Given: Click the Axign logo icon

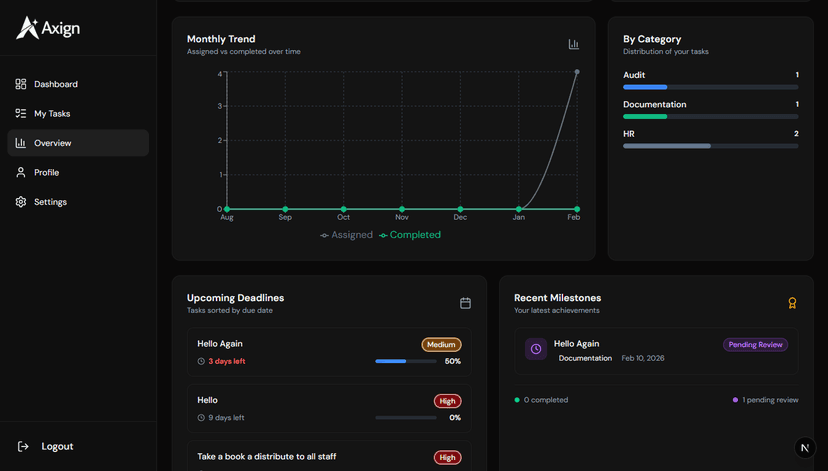Looking at the screenshot, I should [27, 28].
